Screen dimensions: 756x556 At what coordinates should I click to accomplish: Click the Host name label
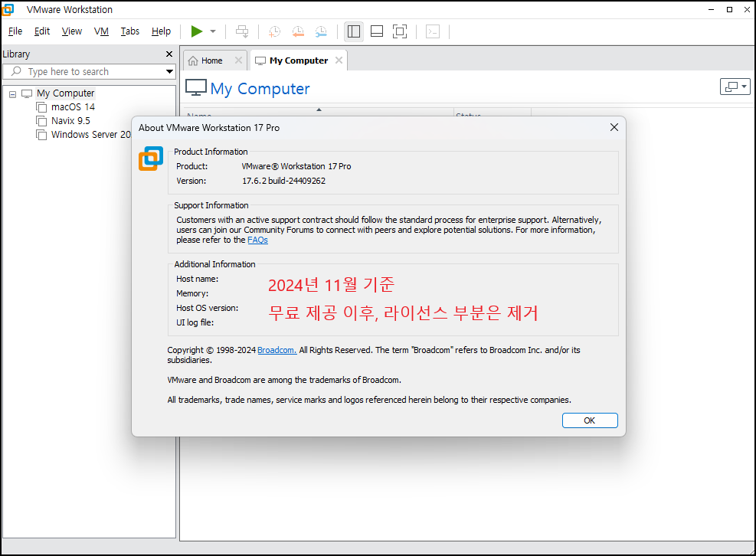pos(197,280)
